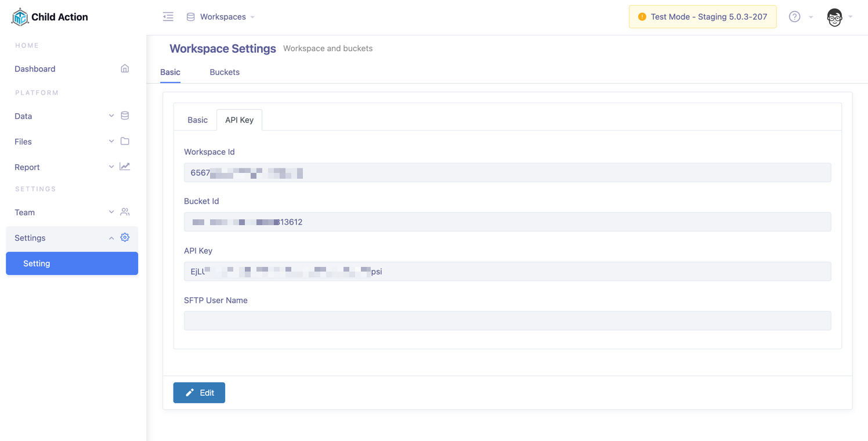This screenshot has width=868, height=441.
Task: Click the Team people icon
Action: [x=125, y=212]
